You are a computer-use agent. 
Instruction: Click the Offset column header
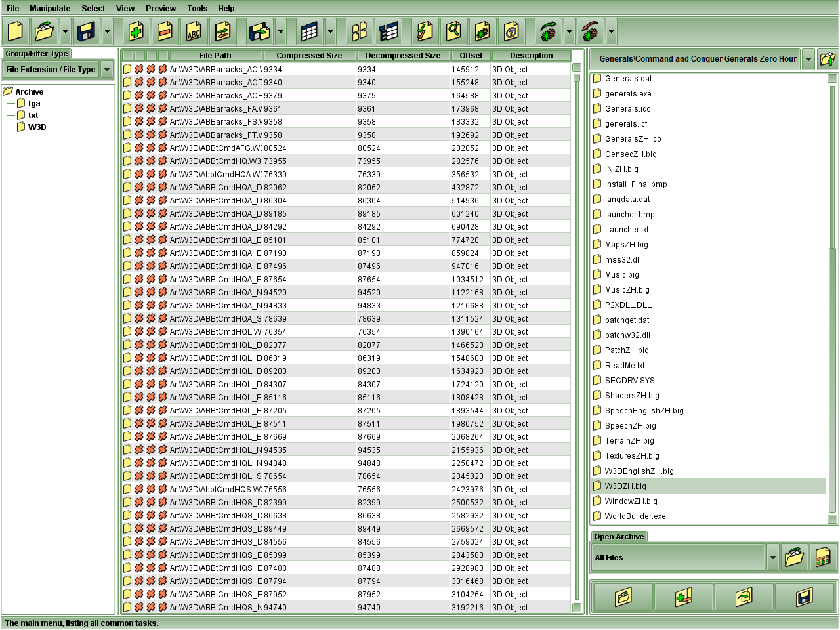pos(471,56)
